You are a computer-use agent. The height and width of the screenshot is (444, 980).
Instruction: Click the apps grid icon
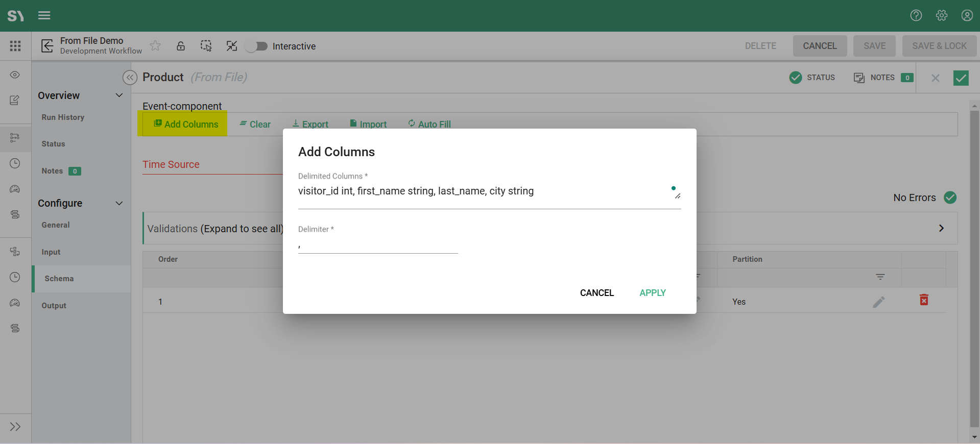click(15, 46)
